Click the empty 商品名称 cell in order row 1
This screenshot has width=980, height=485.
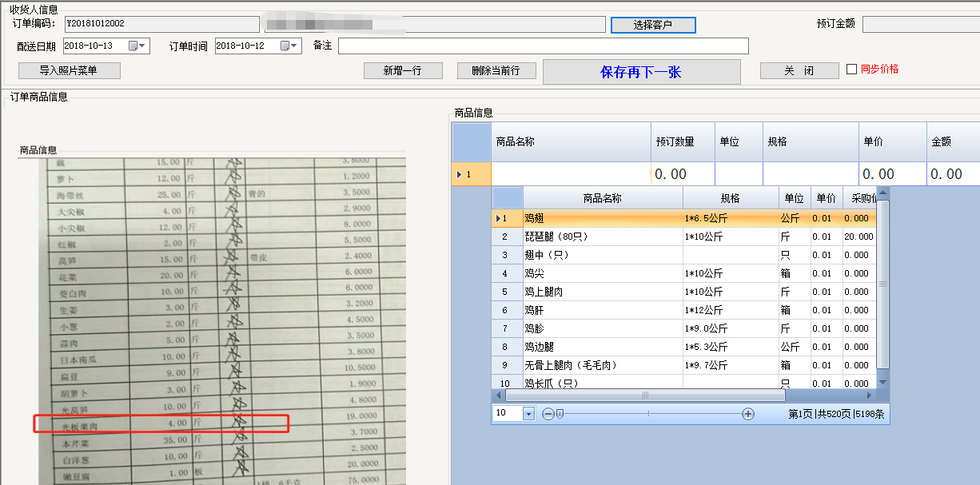point(571,173)
